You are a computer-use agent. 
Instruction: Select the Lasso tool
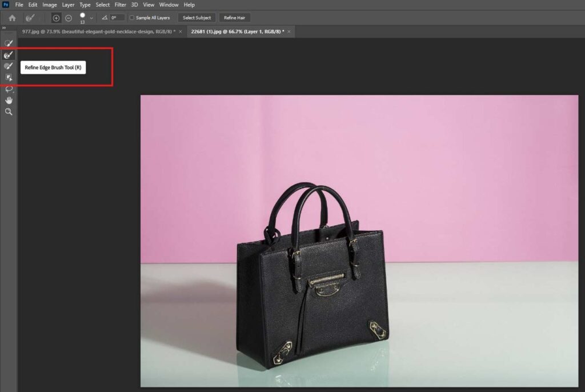pyautogui.click(x=8, y=89)
